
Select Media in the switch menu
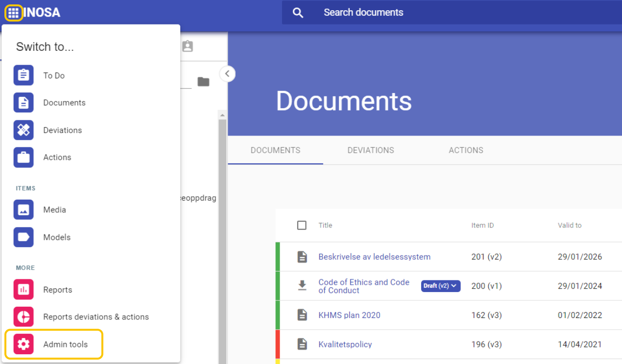pos(54,210)
